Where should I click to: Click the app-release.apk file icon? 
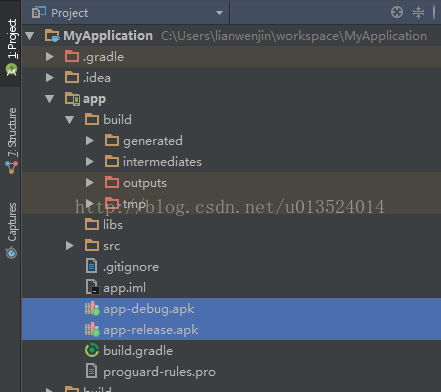[92, 330]
